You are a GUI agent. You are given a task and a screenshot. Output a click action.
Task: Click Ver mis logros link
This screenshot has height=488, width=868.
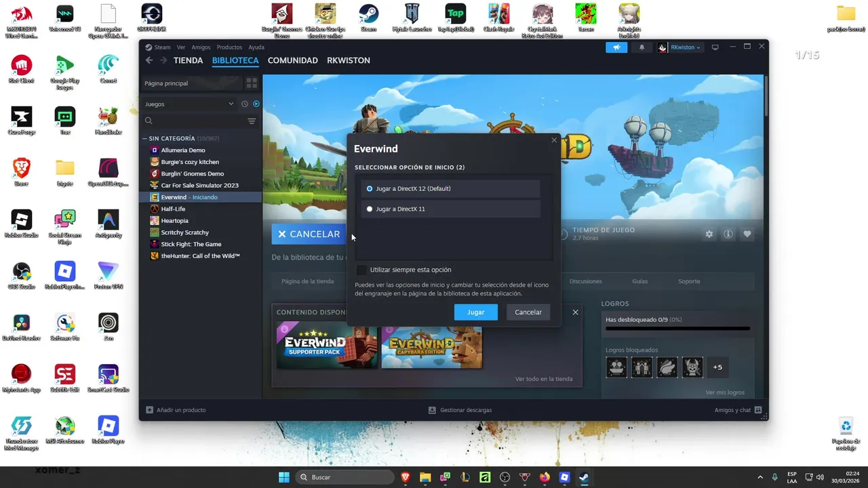(725, 392)
